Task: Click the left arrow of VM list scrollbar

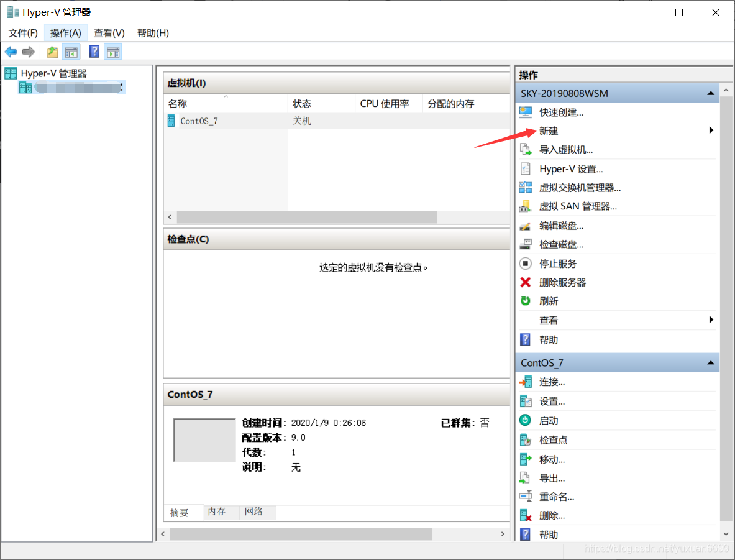Action: [170, 217]
